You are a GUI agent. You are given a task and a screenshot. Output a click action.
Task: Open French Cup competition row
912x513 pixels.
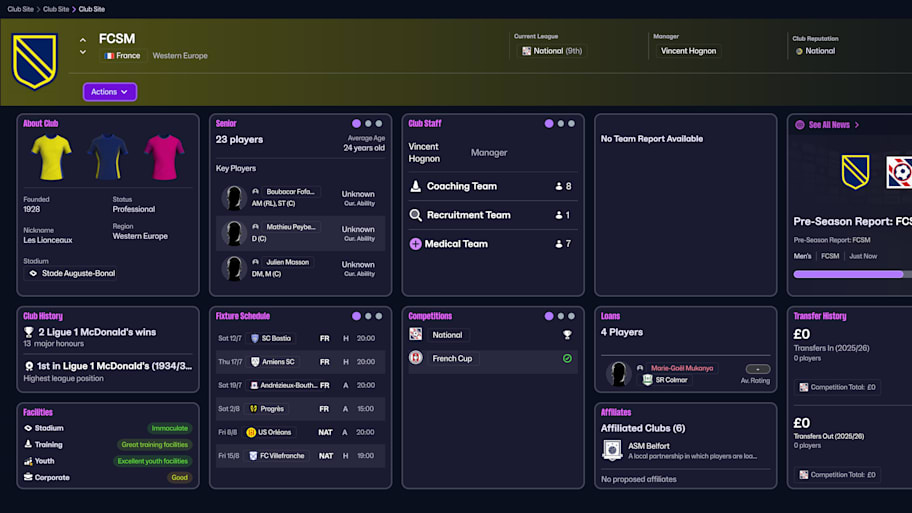[492, 359]
